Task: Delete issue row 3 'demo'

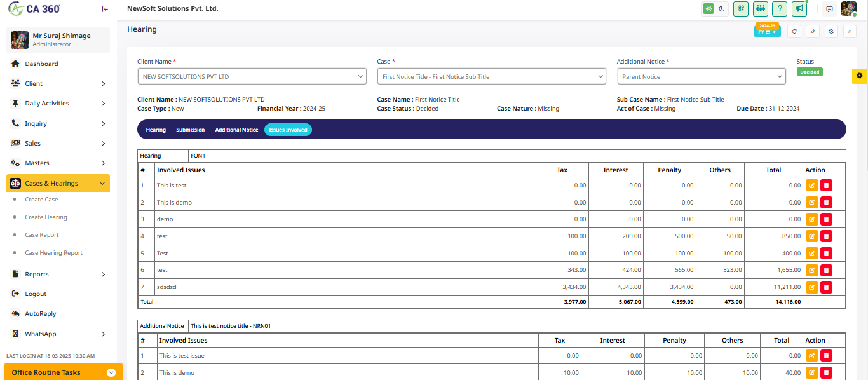Action: (826, 219)
